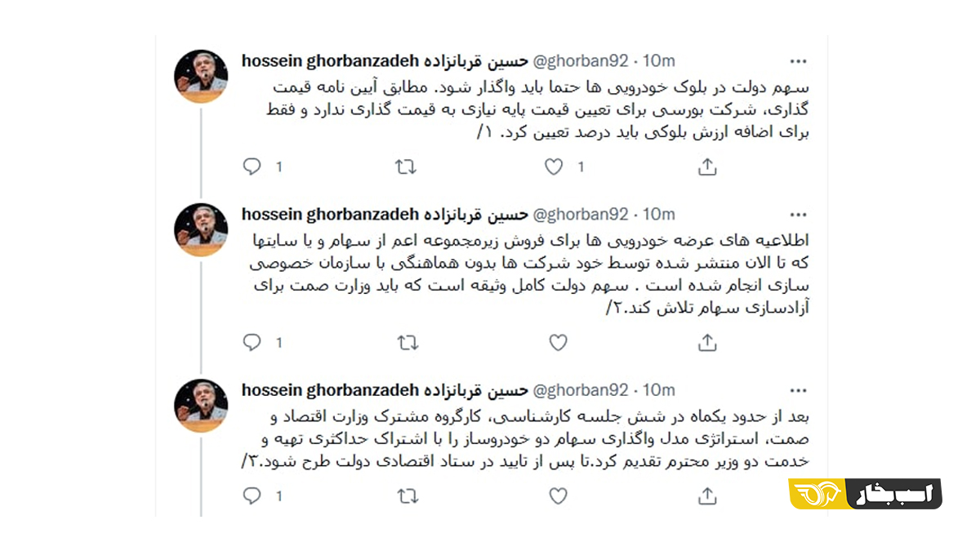Retweet the third tweet
The image size is (980, 551).
coord(407,495)
